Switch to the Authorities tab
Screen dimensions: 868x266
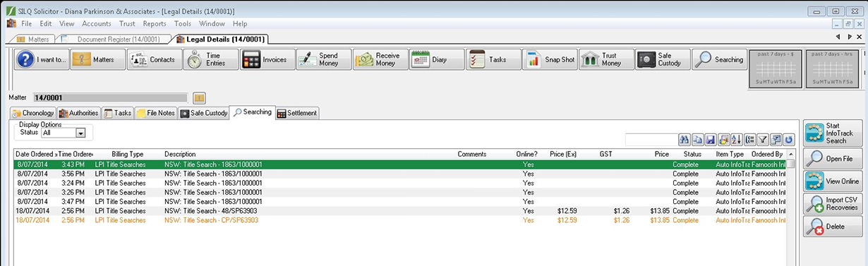click(x=78, y=113)
